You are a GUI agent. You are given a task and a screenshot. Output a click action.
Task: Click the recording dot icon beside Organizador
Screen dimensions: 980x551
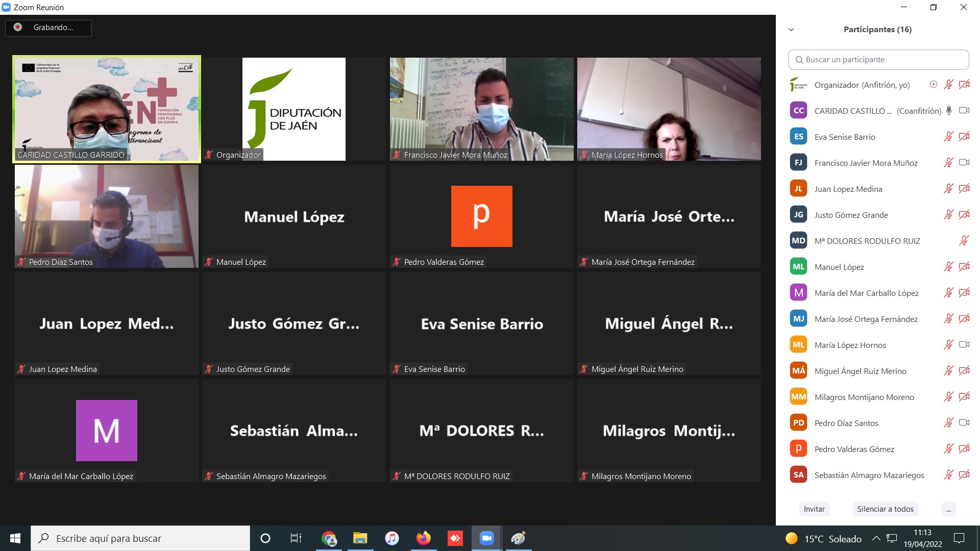(x=933, y=85)
